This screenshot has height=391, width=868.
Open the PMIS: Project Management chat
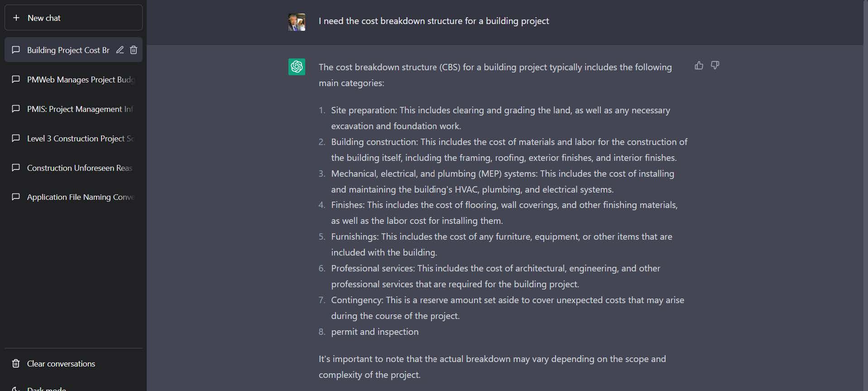pyautogui.click(x=80, y=109)
